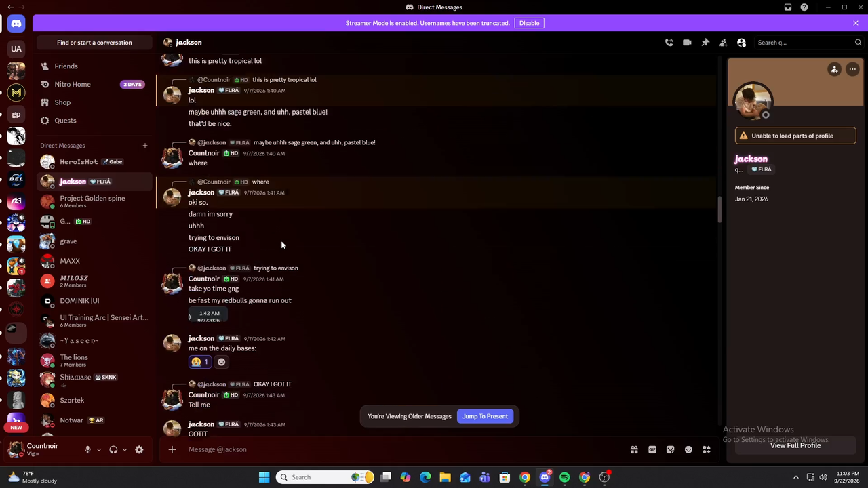Open Nitro Home page
The image size is (868, 488).
point(94,85)
